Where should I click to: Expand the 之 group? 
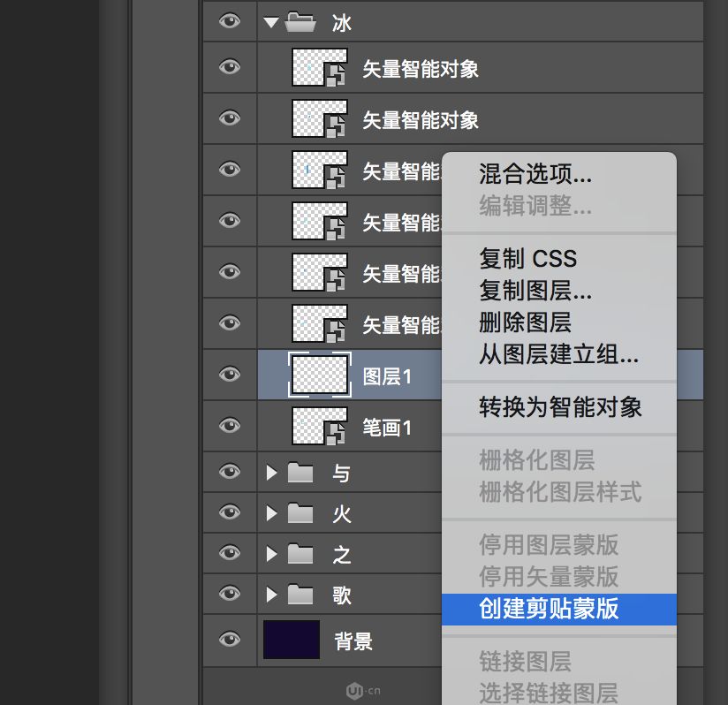[x=271, y=553]
